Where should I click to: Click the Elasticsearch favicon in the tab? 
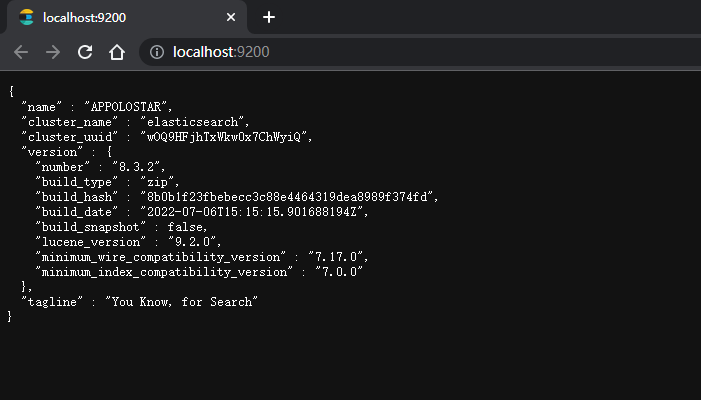27,17
